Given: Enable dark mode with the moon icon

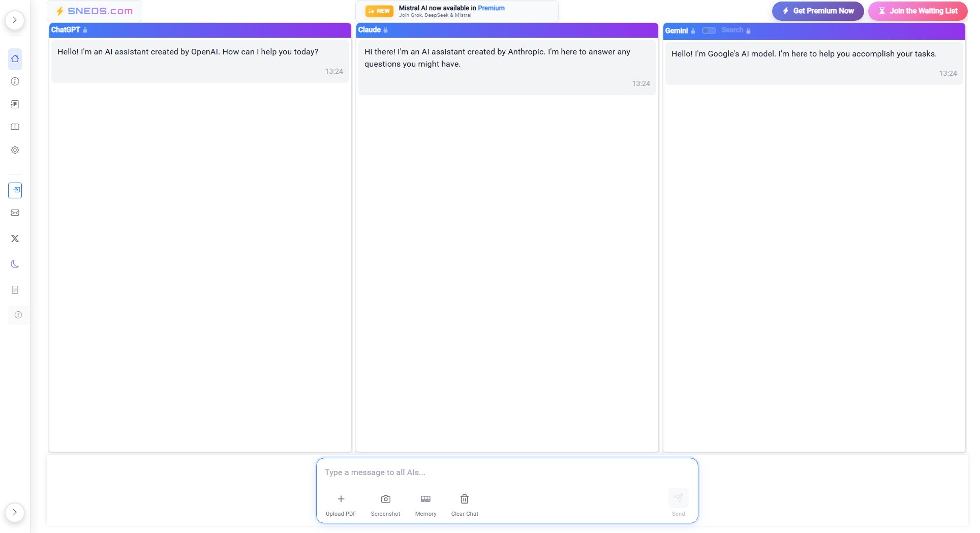Looking at the screenshot, I should (15, 263).
